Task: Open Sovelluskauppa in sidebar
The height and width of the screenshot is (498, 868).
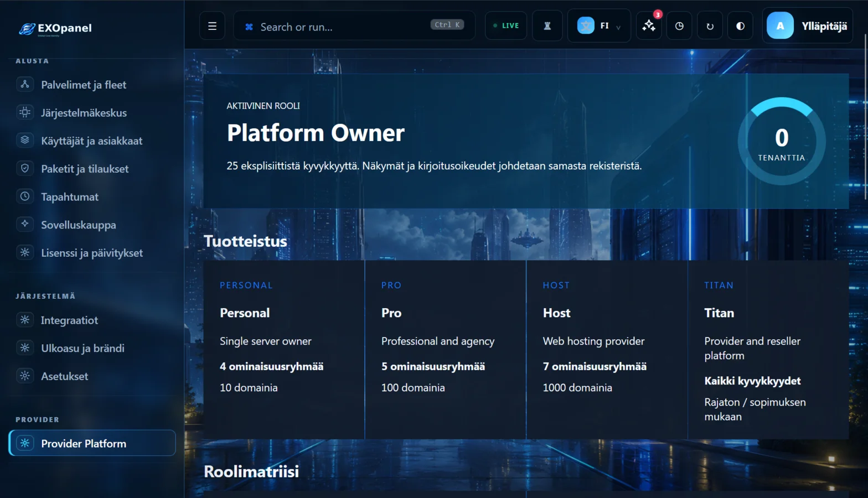Action: (92, 225)
